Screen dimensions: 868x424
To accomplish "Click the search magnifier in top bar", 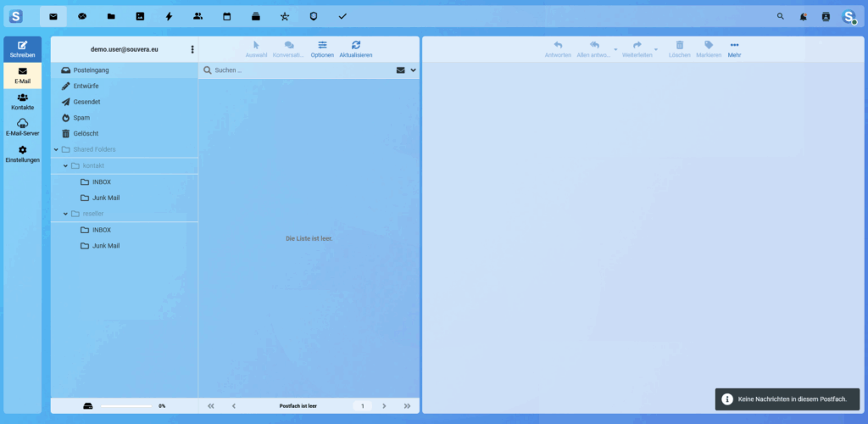I will (x=781, y=16).
